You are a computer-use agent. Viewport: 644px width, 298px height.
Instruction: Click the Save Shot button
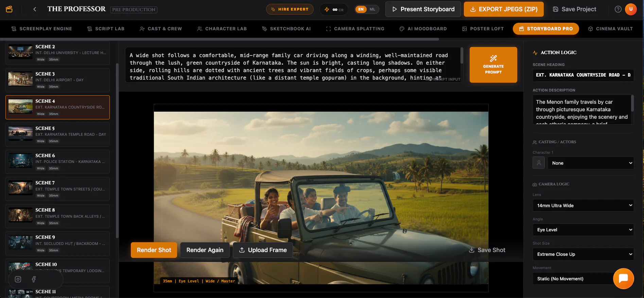[487, 250]
